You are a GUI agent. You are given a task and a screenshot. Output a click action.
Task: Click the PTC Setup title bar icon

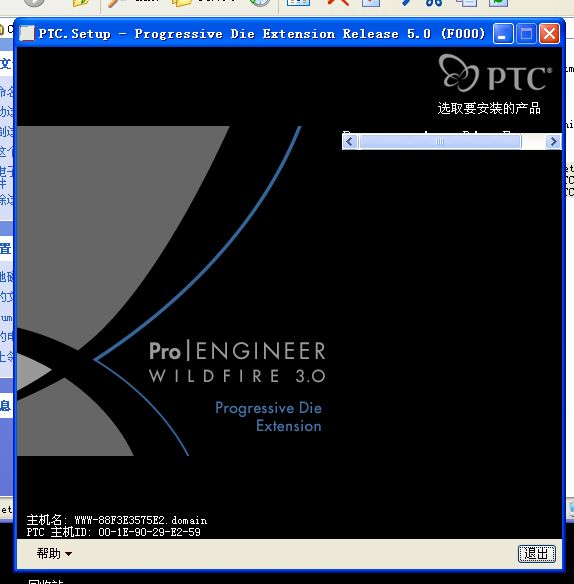tap(27, 34)
